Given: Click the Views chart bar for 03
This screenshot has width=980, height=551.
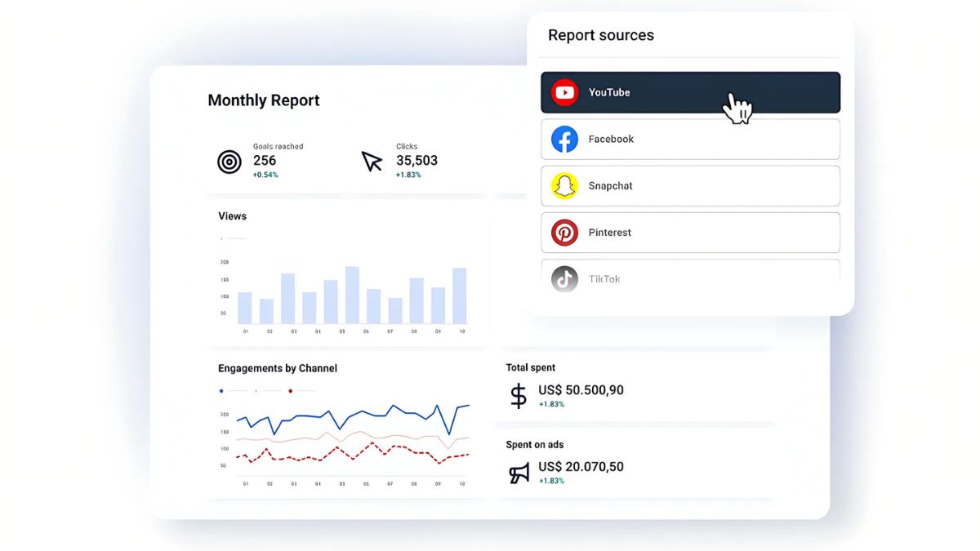Looking at the screenshot, I should (287, 299).
